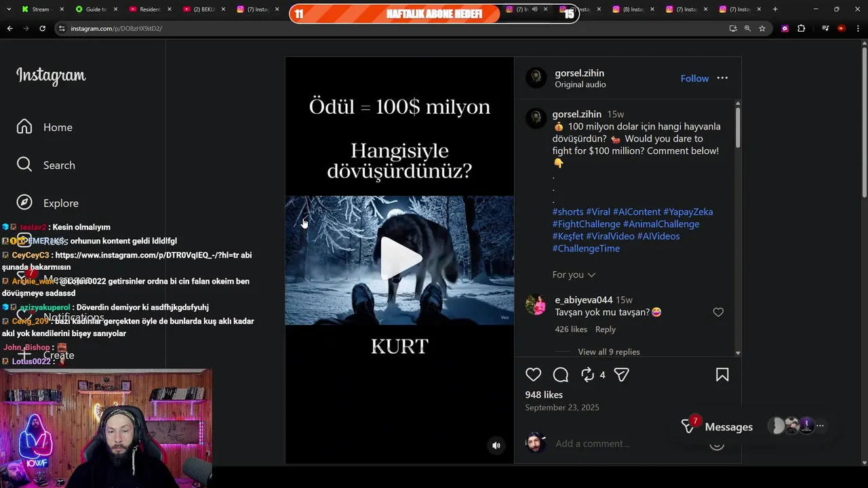Expand the For you comment filter
This screenshot has height=488, width=868.
click(x=574, y=274)
